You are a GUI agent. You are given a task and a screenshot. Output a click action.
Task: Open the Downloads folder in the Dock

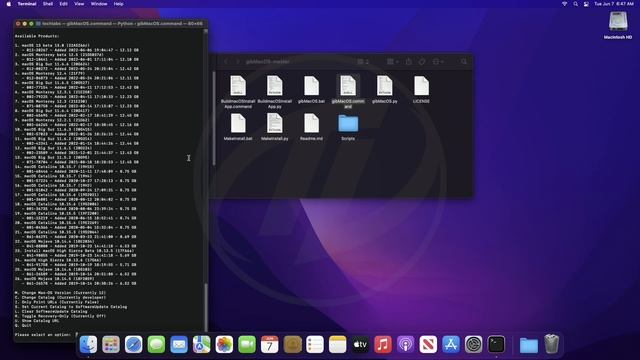pyautogui.click(x=529, y=345)
